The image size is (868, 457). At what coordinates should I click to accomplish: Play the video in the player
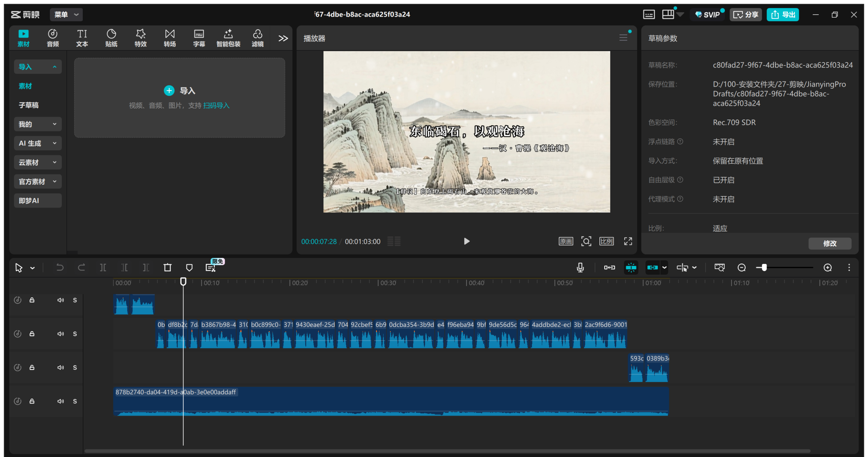[467, 241]
